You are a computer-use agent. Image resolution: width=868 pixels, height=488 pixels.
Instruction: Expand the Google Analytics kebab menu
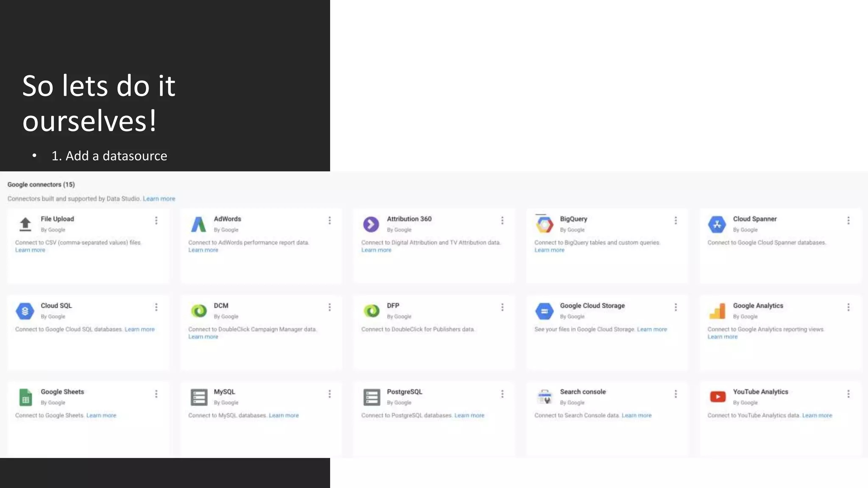click(849, 307)
